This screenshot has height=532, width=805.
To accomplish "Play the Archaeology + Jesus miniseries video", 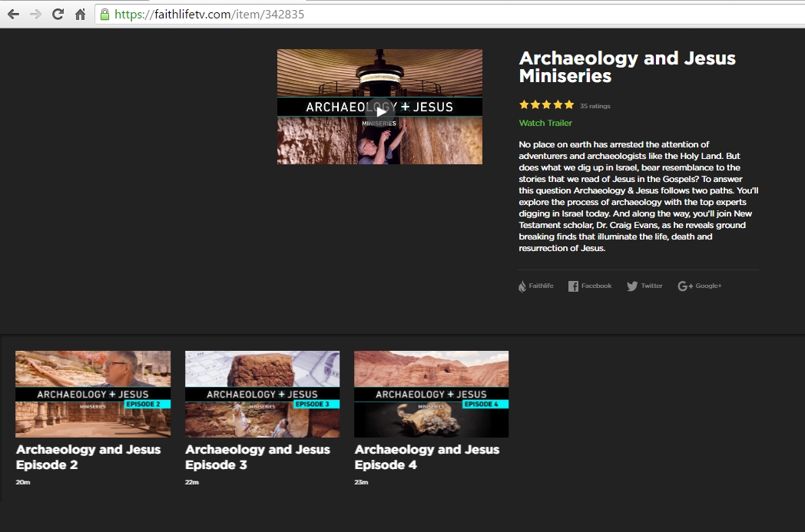I will pyautogui.click(x=380, y=112).
